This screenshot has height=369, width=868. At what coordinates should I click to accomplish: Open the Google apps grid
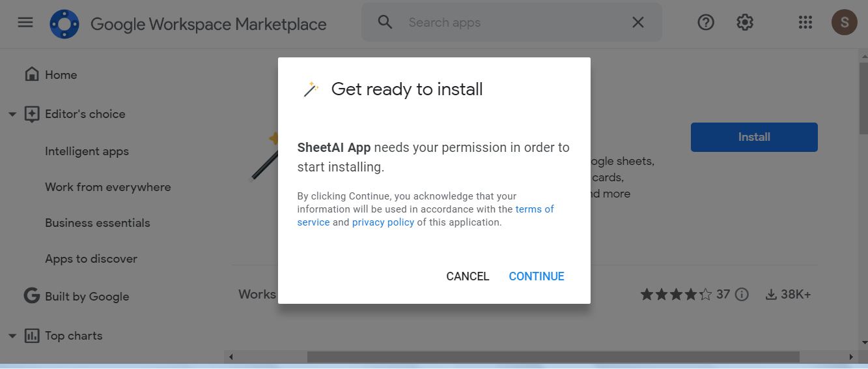tap(805, 22)
